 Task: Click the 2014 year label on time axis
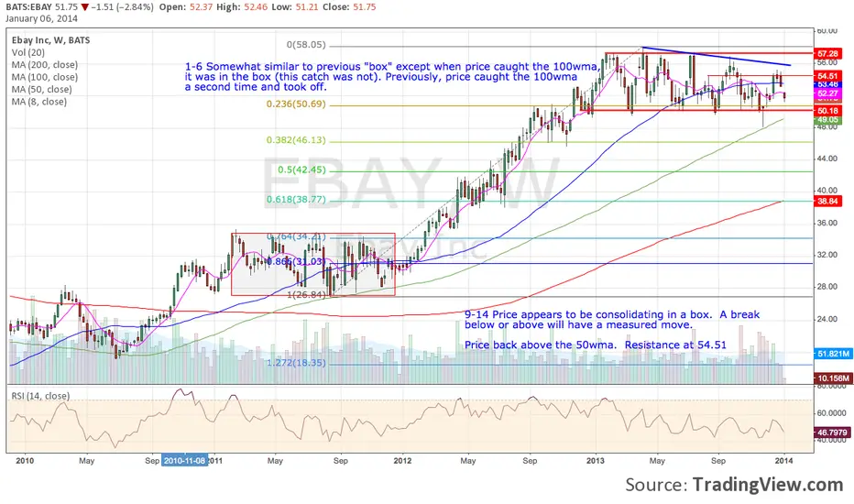pyautogui.click(x=783, y=461)
